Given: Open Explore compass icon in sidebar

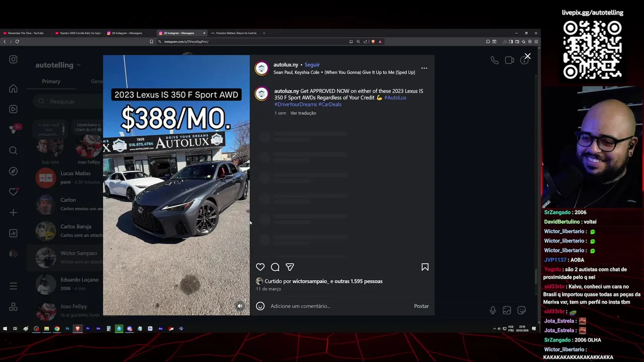Looking at the screenshot, I should point(13,171).
